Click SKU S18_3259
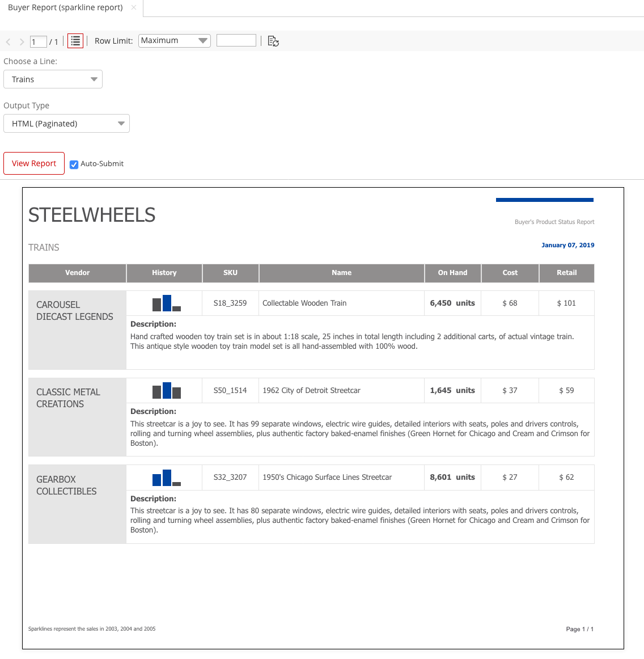The height and width of the screenshot is (659, 644). click(x=230, y=303)
